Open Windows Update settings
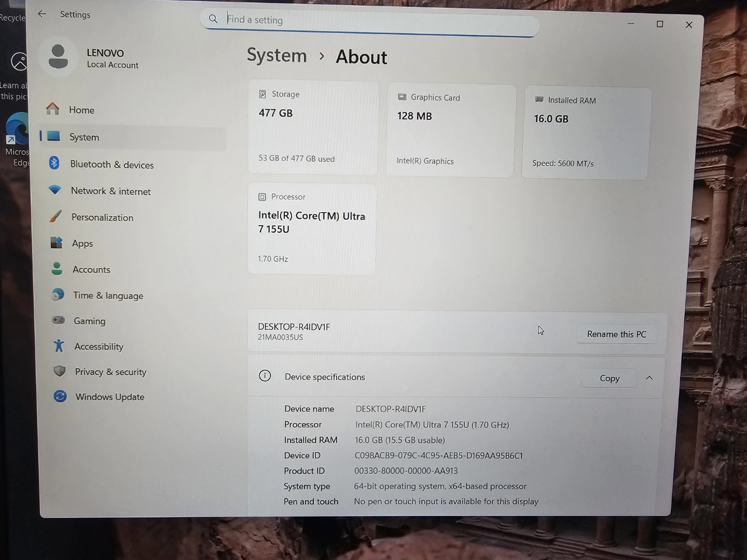 pos(137,397)
